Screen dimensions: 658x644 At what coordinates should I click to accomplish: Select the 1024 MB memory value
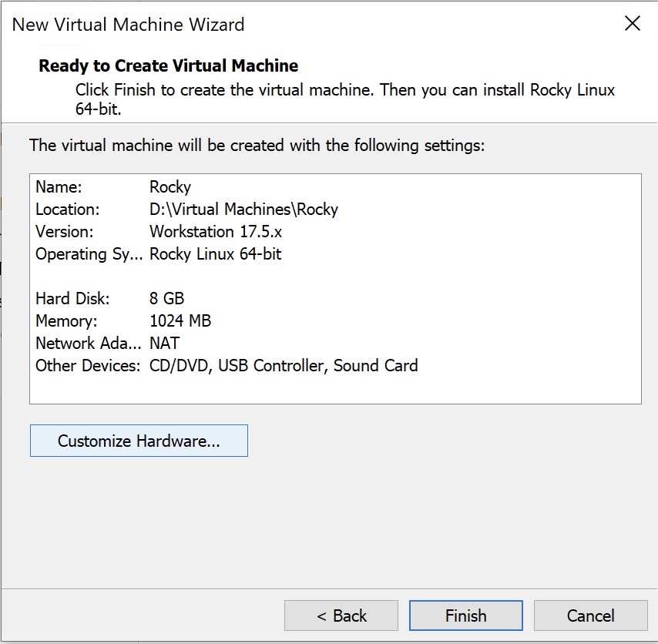[180, 320]
